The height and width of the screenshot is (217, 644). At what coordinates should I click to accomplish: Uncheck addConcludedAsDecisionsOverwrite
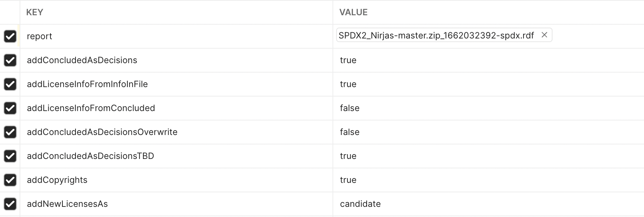point(10,132)
